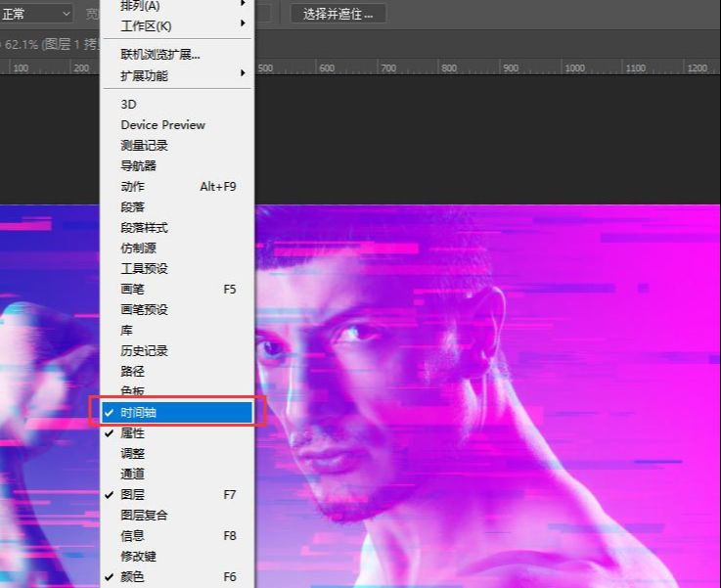Image resolution: width=721 pixels, height=588 pixels.
Task: Toggle the checked 时间轴 panel entry
Action: (x=177, y=412)
